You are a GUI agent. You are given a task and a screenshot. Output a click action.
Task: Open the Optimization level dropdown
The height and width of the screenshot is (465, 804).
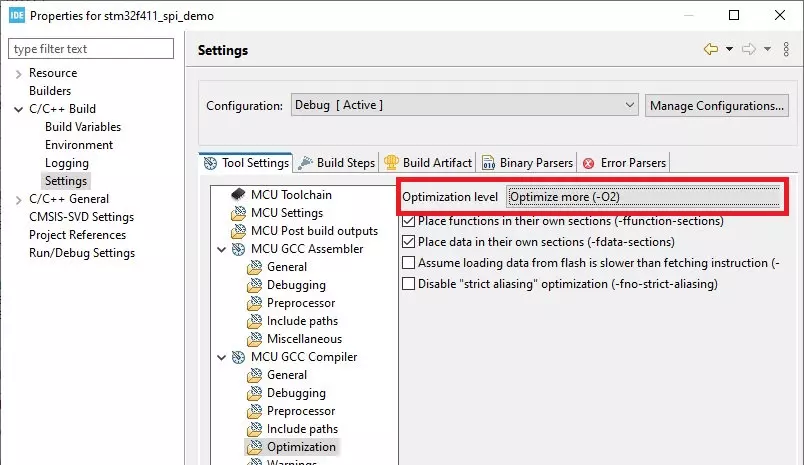click(643, 197)
